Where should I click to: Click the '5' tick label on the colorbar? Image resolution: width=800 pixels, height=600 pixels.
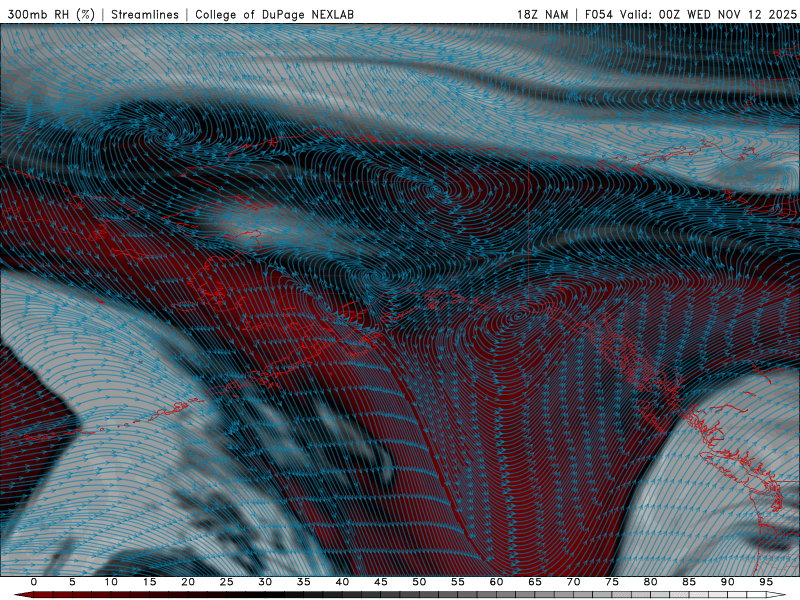72,582
